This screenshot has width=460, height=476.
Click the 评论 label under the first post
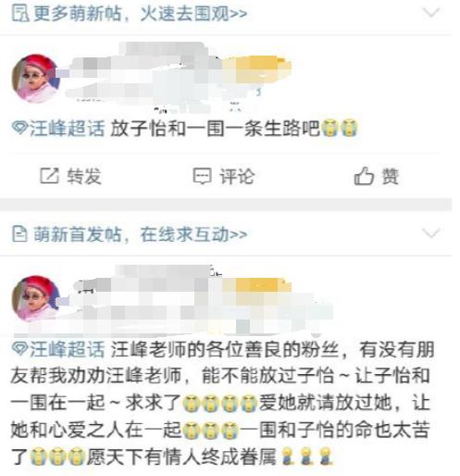tap(237, 177)
